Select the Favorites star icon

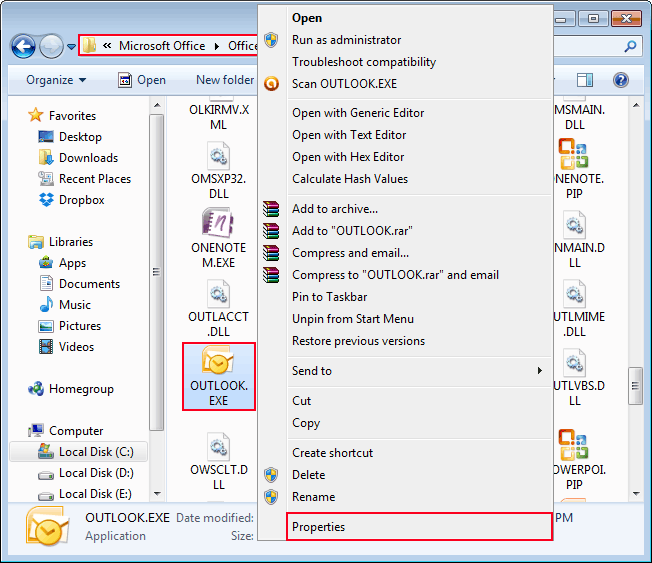(36, 115)
